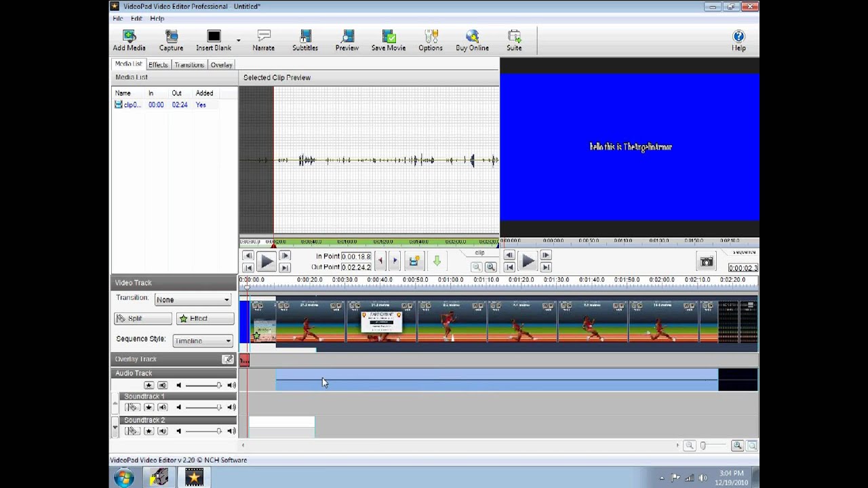Set the in point with the red arrow
Screen dimensions: 868x488
tap(380, 261)
